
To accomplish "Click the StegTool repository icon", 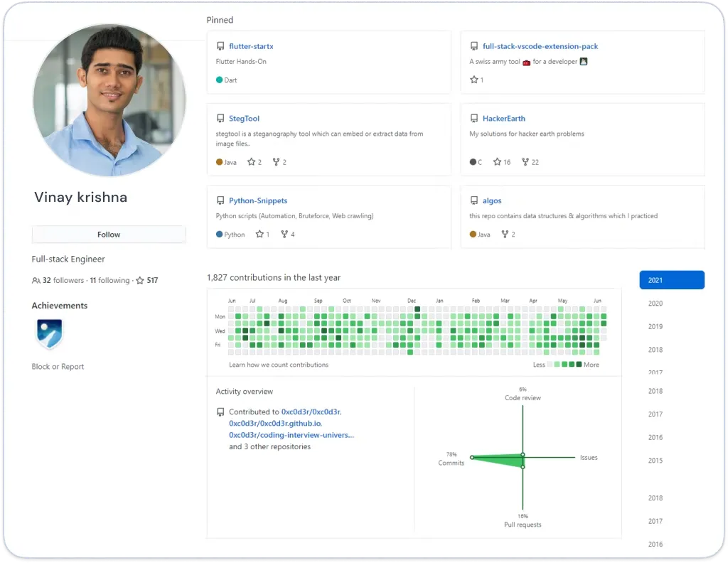I will click(x=220, y=118).
